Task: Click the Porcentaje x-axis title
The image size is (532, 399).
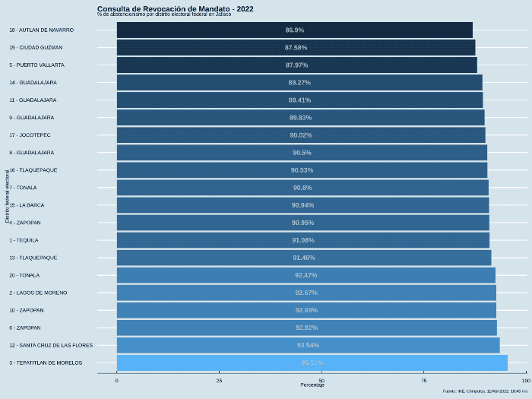Action: point(312,385)
